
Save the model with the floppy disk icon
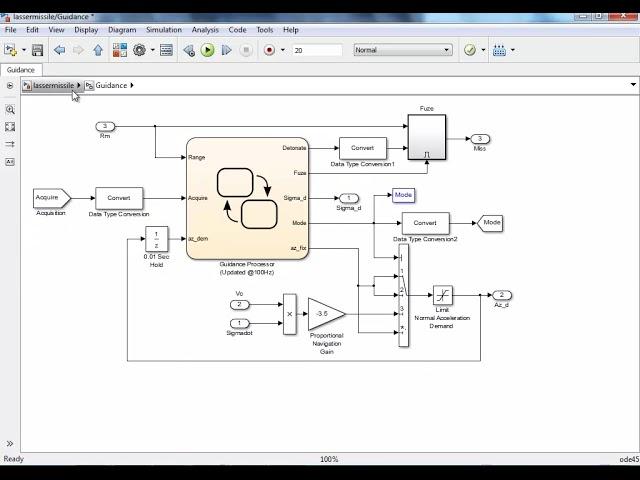38,50
